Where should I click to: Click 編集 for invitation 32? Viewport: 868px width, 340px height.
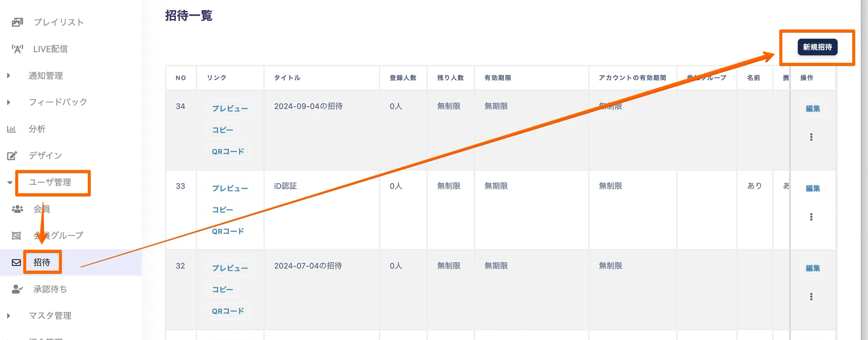point(813,268)
